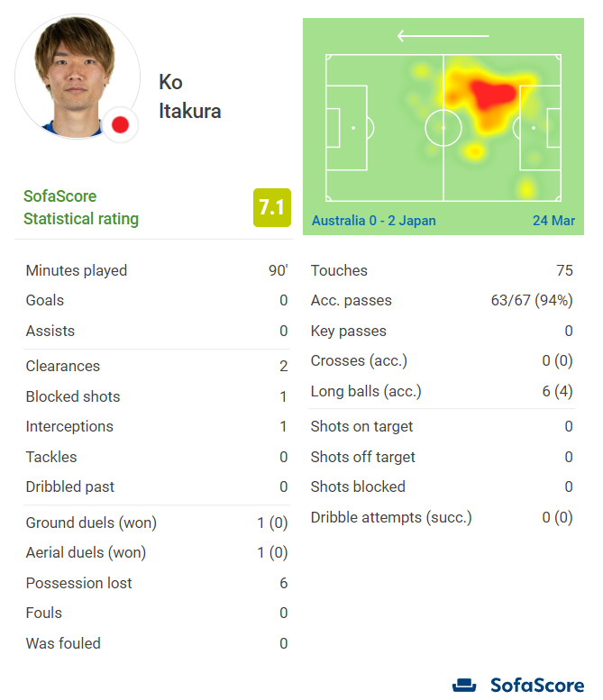603x700 pixels.
Task: Click the 7.1 rating badge
Action: tap(272, 207)
